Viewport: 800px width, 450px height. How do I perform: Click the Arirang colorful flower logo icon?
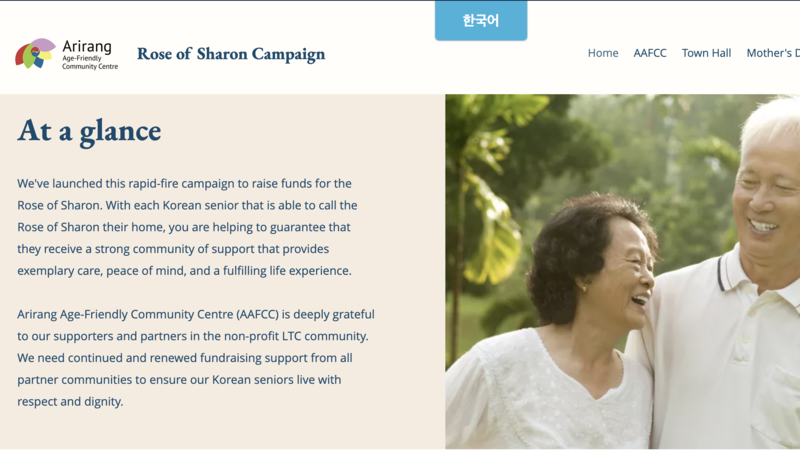(x=35, y=53)
